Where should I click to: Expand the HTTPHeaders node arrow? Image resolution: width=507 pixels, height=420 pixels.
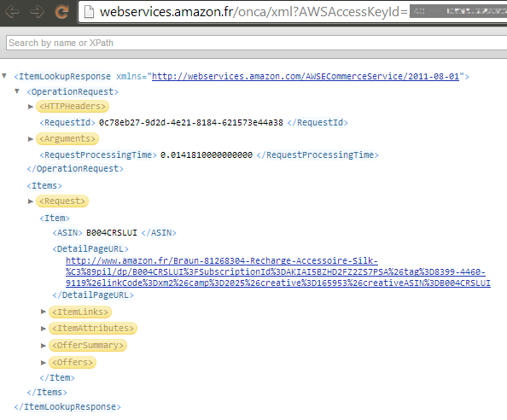click(31, 107)
